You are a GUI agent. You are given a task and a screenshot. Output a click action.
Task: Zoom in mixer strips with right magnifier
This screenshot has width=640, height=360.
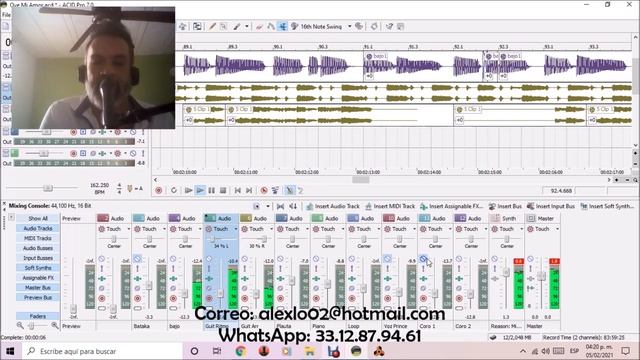[55, 325]
